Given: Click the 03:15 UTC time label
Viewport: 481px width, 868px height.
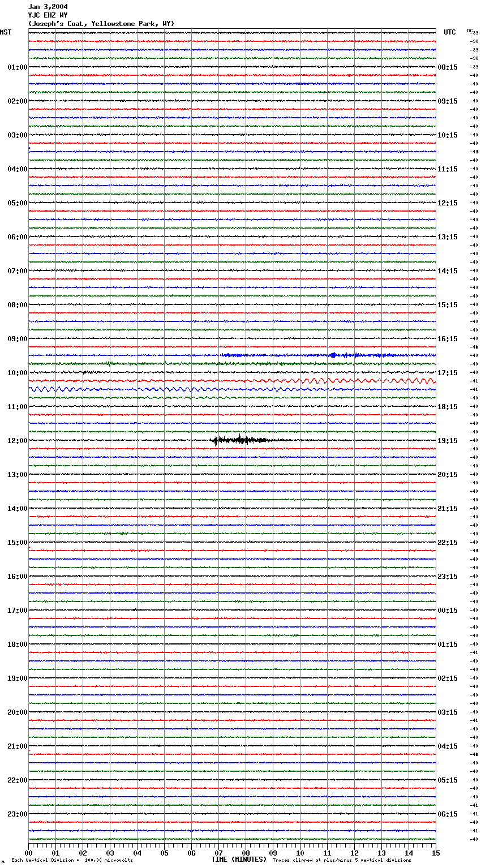Looking at the screenshot, I should coord(448,712).
